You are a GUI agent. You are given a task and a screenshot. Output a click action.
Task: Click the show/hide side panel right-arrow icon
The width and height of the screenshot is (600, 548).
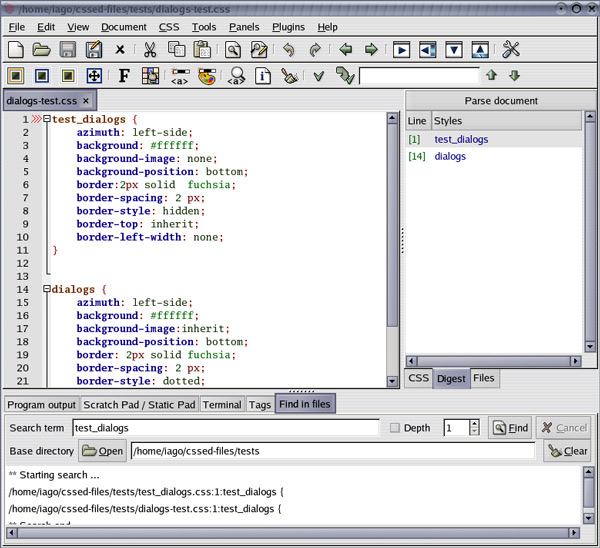(x=401, y=50)
